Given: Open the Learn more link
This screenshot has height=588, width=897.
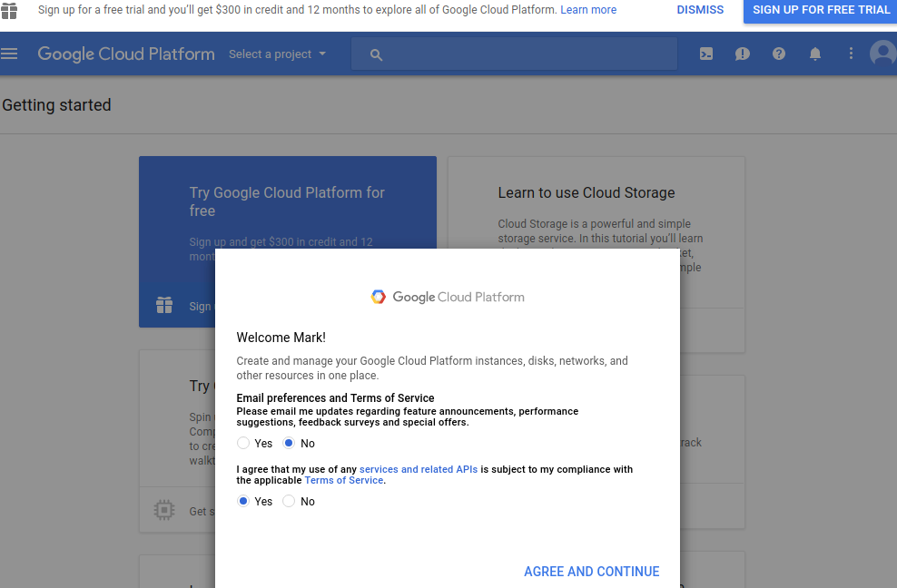Looking at the screenshot, I should tap(588, 10).
